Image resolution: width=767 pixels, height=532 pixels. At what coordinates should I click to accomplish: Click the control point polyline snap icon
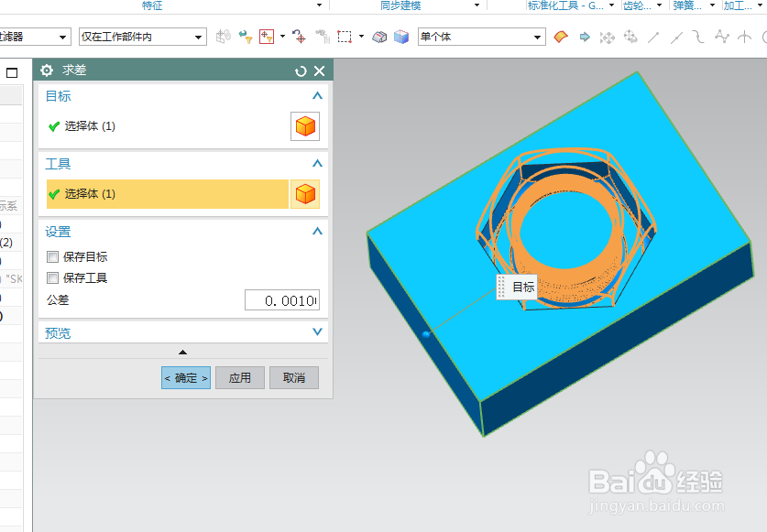pos(721,37)
